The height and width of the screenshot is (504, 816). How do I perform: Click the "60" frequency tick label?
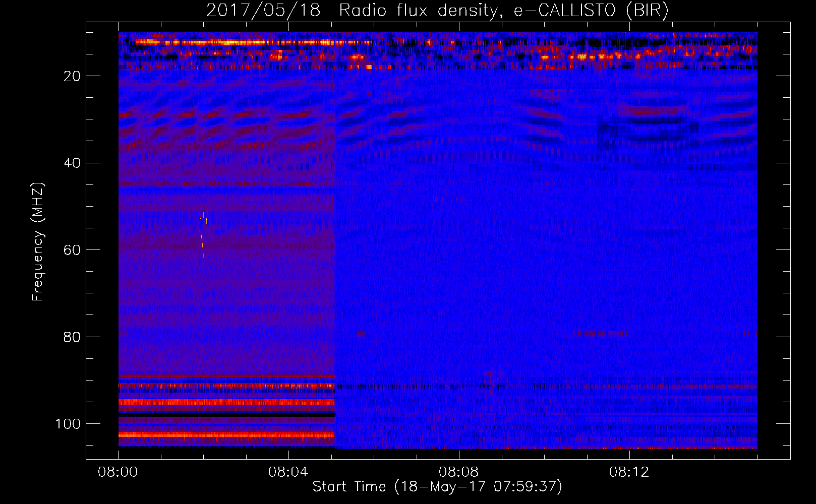pos(72,250)
